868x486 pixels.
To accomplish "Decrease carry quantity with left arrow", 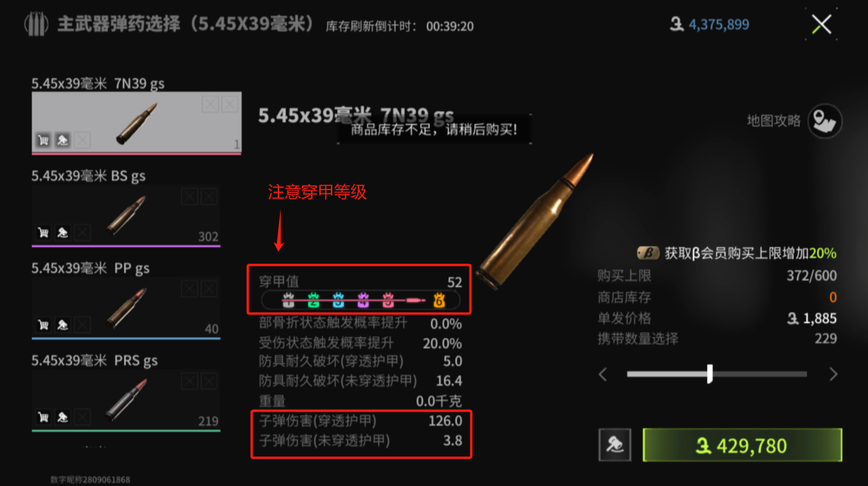I will pos(604,375).
